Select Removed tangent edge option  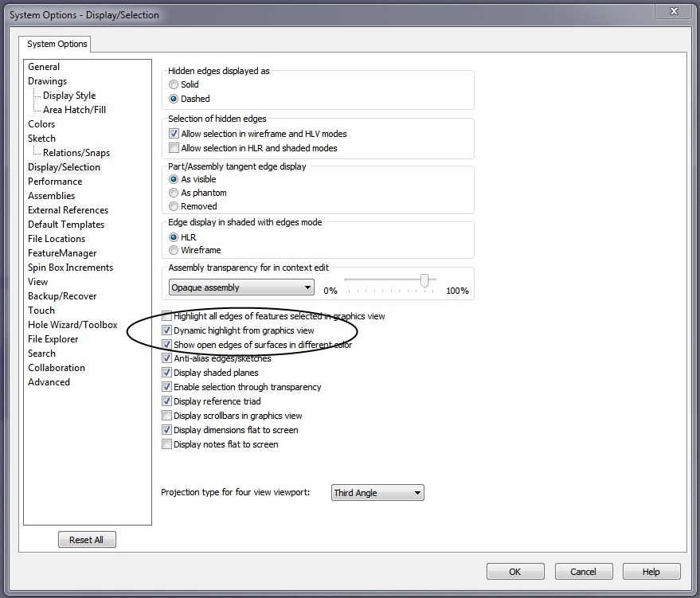(174, 206)
